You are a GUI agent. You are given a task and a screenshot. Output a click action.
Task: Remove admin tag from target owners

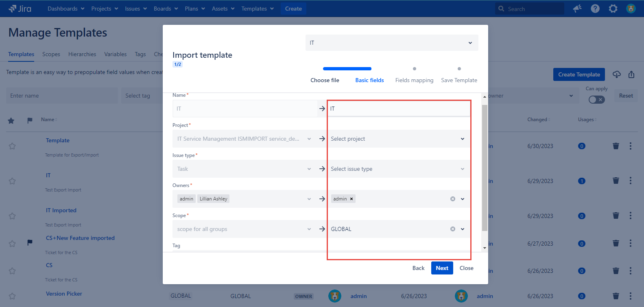point(351,199)
